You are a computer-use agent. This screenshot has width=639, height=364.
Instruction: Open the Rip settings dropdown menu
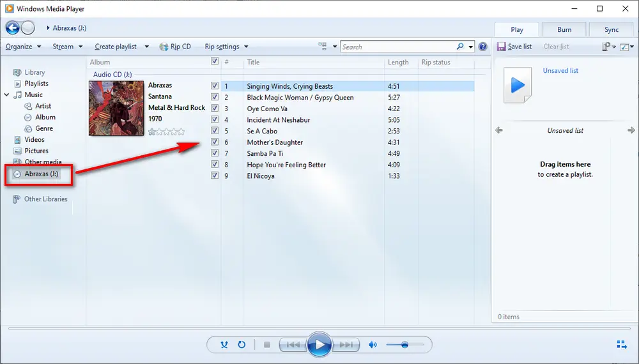point(227,47)
